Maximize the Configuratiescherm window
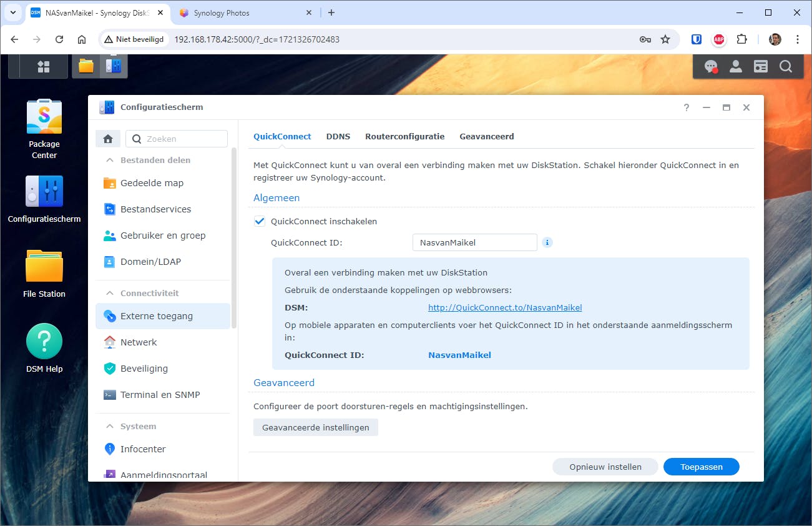The height and width of the screenshot is (526, 812). (x=726, y=107)
